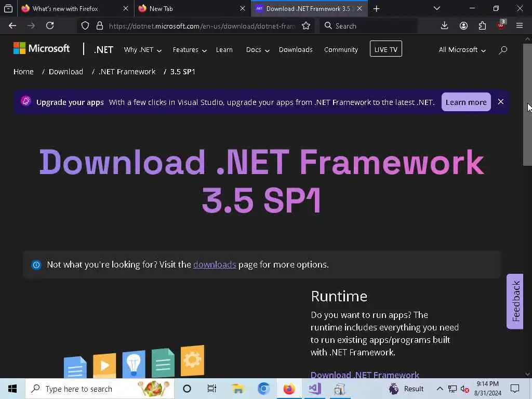The width and height of the screenshot is (532, 399).
Task: View site security lock information
Action: pos(99,26)
